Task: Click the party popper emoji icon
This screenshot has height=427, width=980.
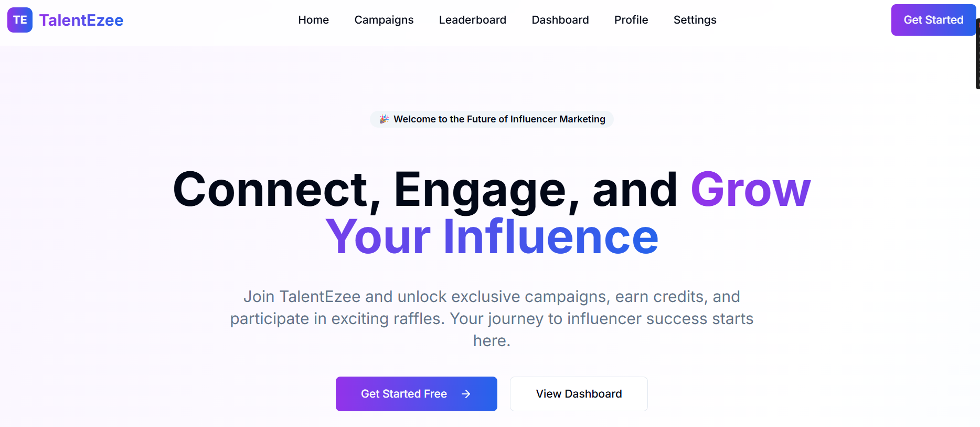Action: 385,119
